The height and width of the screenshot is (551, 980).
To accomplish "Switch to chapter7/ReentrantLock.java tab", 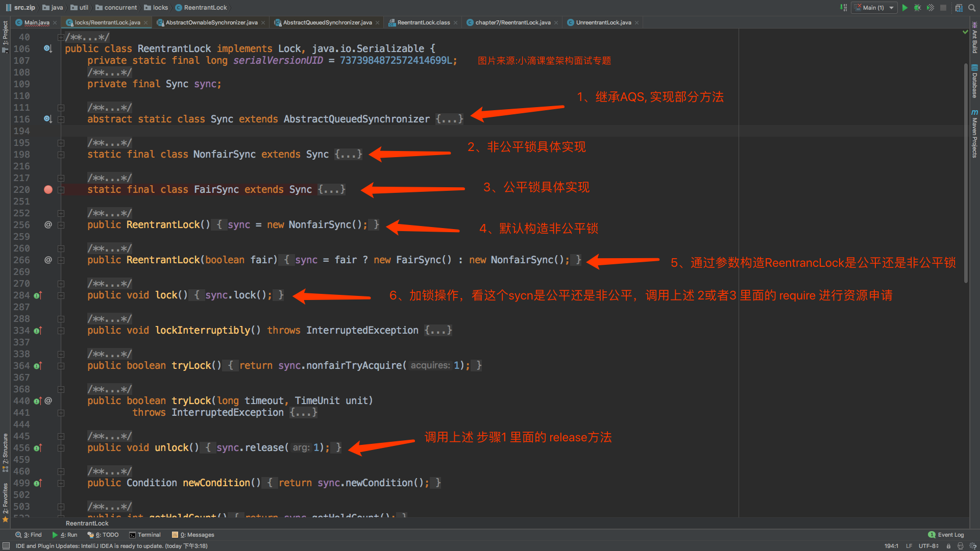I will click(512, 22).
